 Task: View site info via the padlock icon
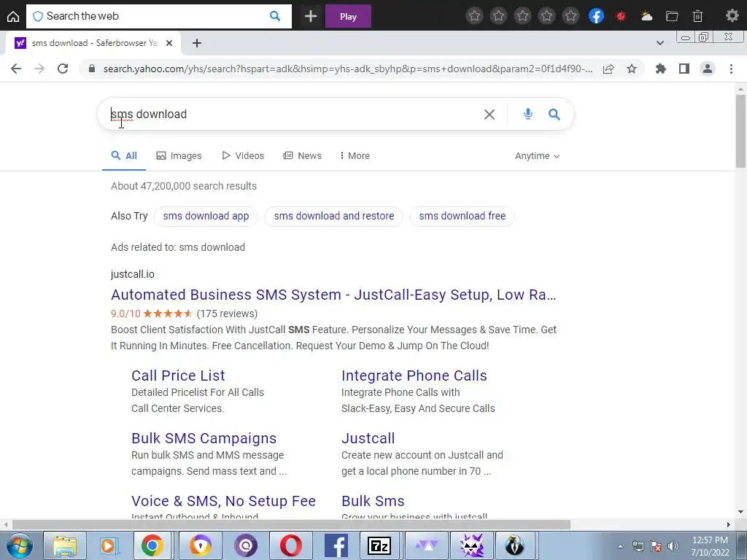pos(92,69)
